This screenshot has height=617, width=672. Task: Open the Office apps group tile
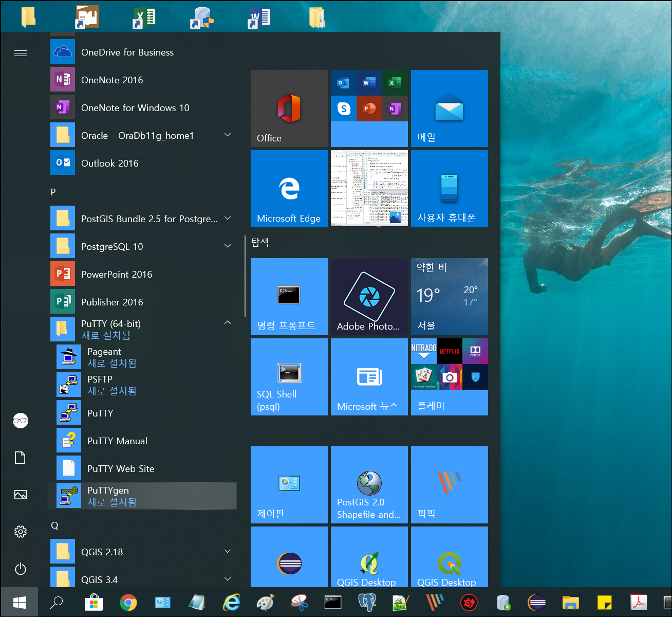pyautogui.click(x=369, y=108)
